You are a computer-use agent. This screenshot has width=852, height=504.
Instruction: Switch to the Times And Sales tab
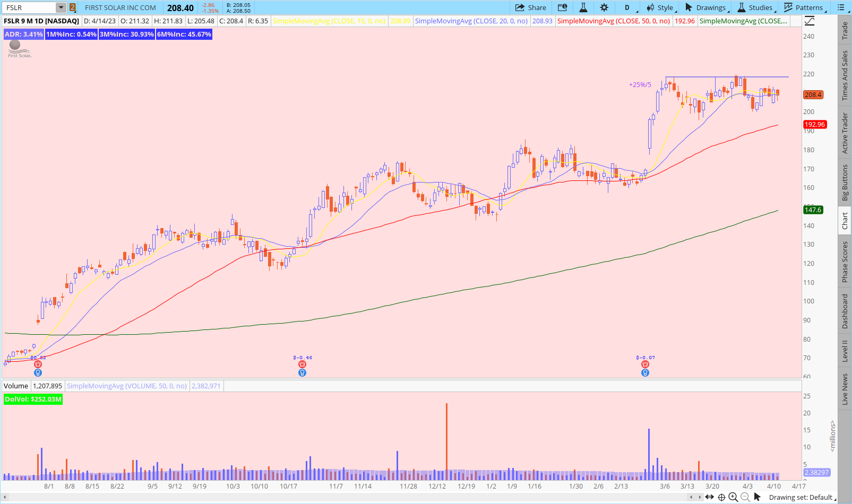(845, 75)
